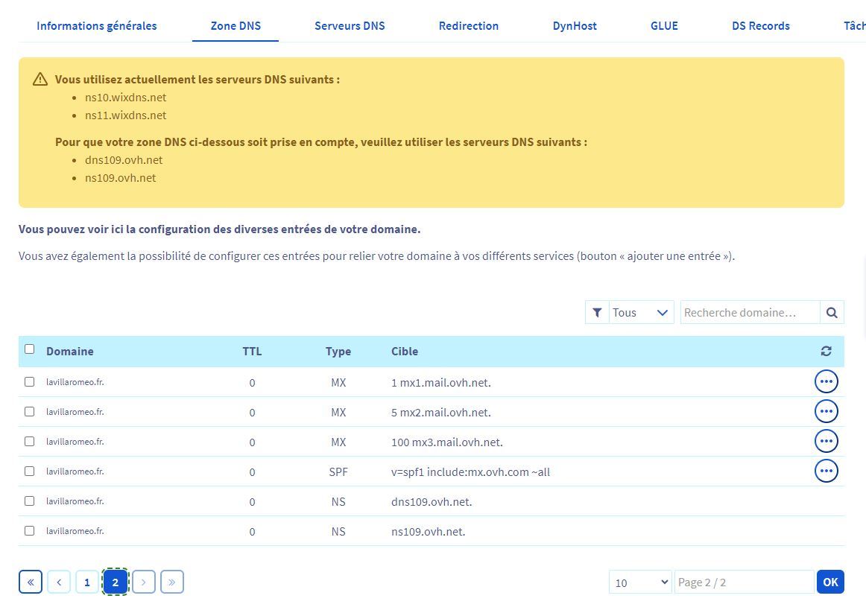Click the search magnifier icon
The height and width of the screenshot is (616, 866).
tap(832, 313)
